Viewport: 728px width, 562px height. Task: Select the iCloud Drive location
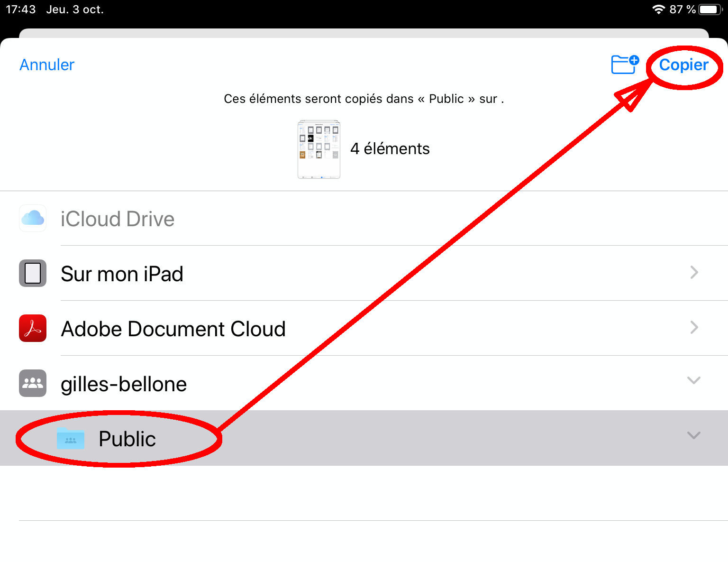118,219
